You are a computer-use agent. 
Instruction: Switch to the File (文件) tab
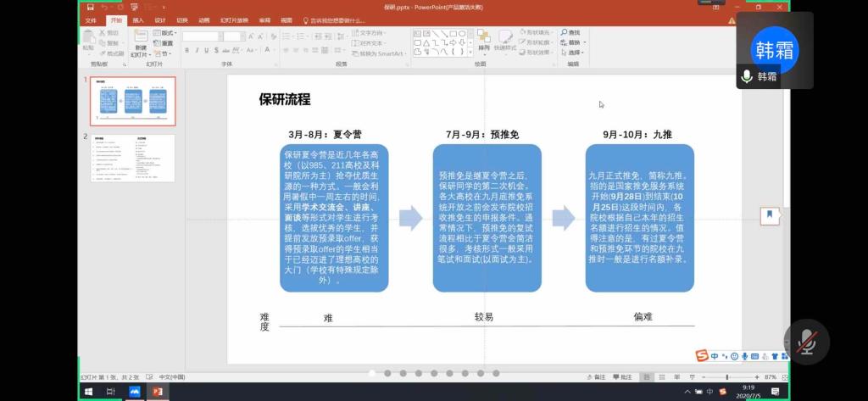(92, 19)
